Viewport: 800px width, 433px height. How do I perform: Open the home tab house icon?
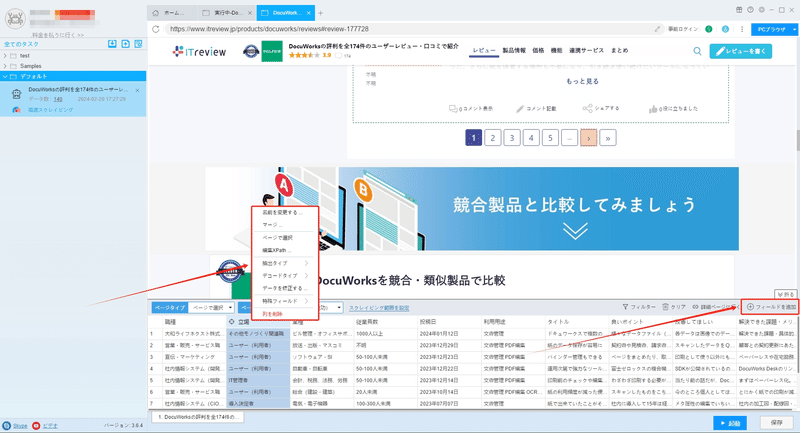coord(156,13)
